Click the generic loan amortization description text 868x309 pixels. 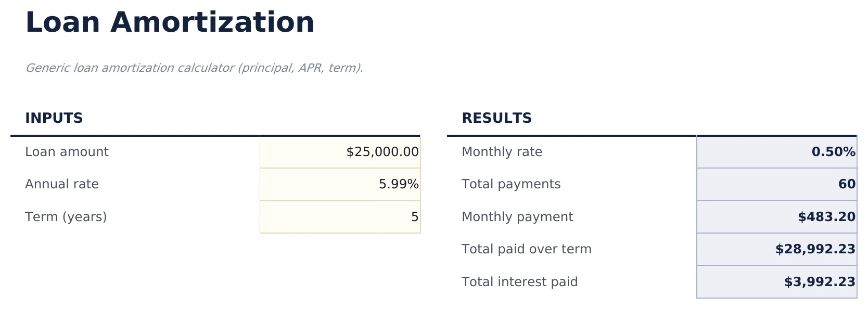pos(195,67)
